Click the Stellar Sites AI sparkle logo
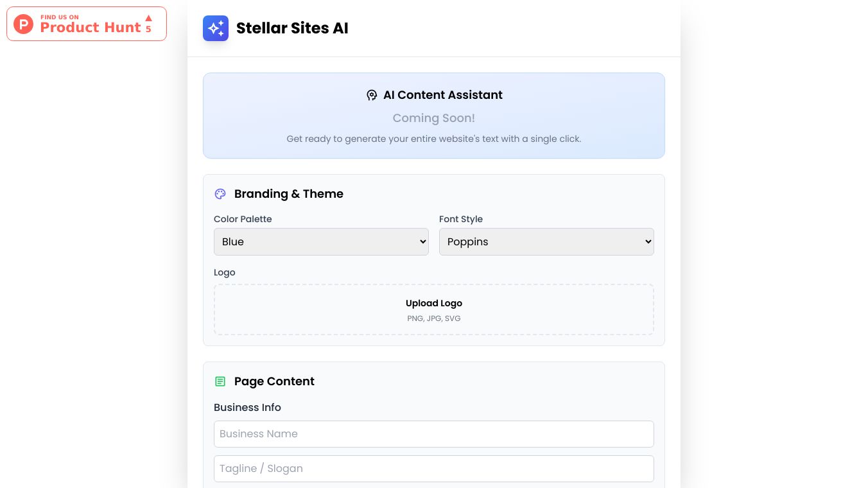Viewport: 868px width, 488px height. coord(216,28)
